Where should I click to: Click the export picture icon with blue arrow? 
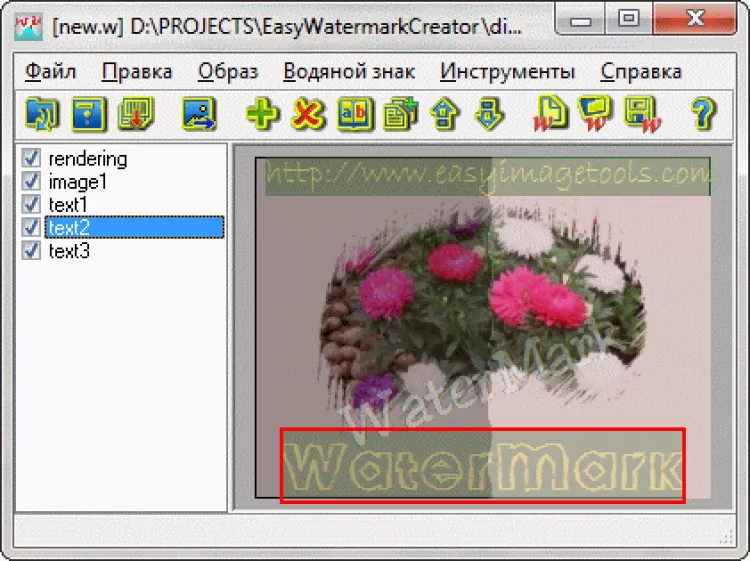point(199,114)
